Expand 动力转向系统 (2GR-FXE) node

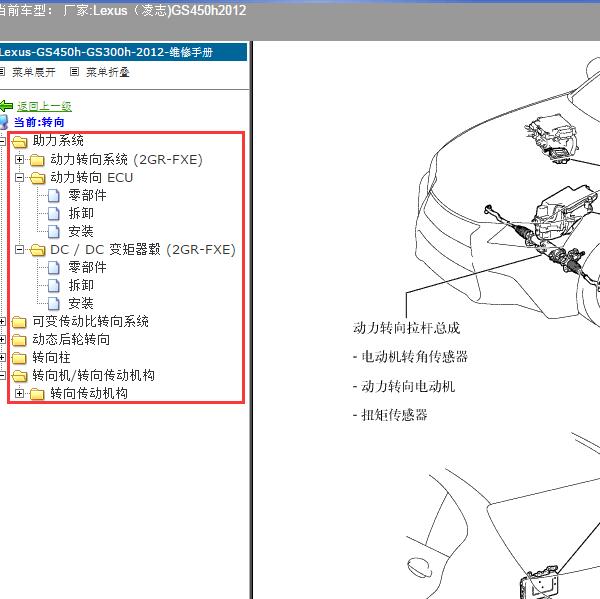point(20,159)
